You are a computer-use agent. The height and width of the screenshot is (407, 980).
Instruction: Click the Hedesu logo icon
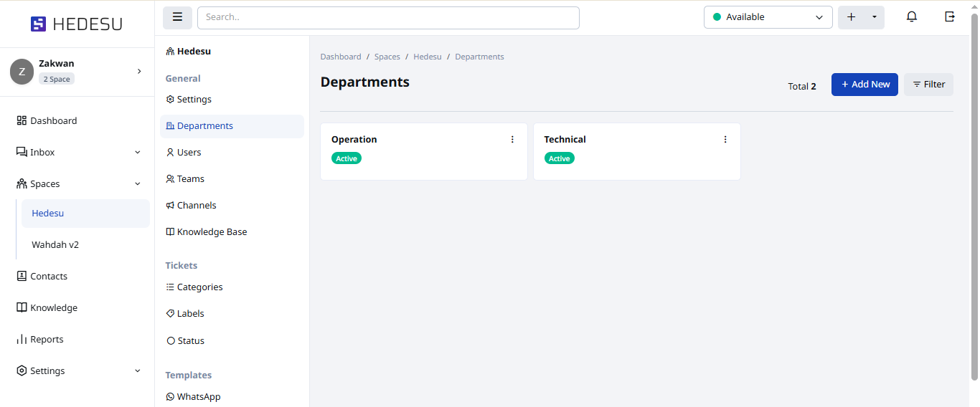point(38,24)
